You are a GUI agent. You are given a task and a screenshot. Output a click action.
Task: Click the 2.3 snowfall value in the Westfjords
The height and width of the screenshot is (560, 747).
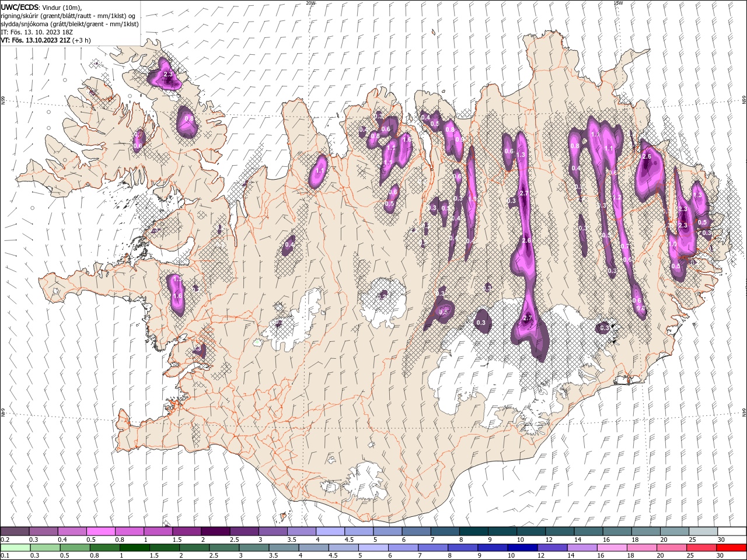click(168, 75)
